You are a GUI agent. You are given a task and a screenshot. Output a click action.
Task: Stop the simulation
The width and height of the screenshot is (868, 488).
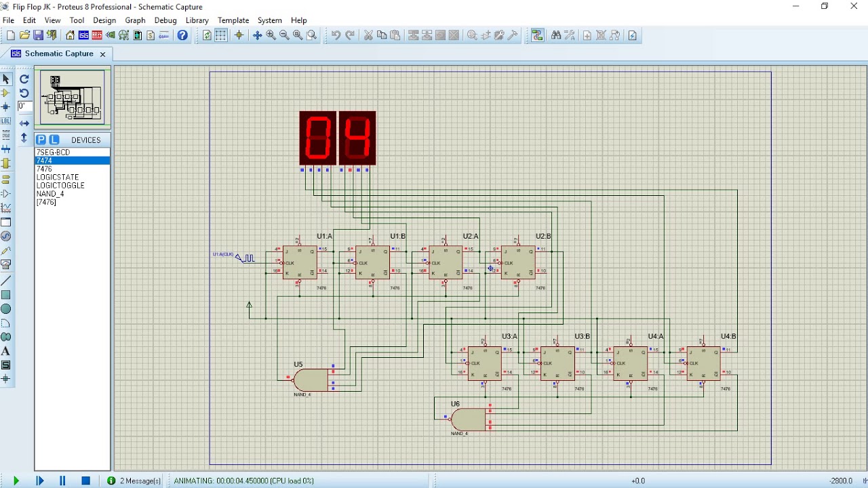[85, 481]
